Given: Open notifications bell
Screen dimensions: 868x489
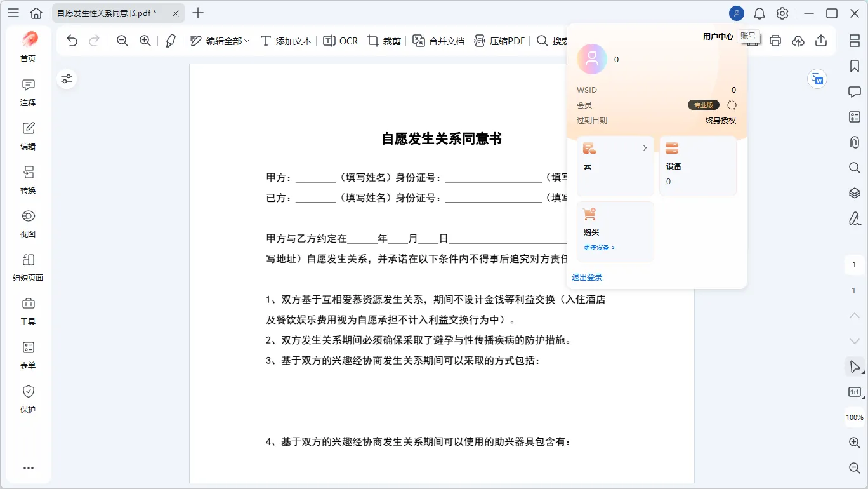Looking at the screenshot, I should pos(760,13).
